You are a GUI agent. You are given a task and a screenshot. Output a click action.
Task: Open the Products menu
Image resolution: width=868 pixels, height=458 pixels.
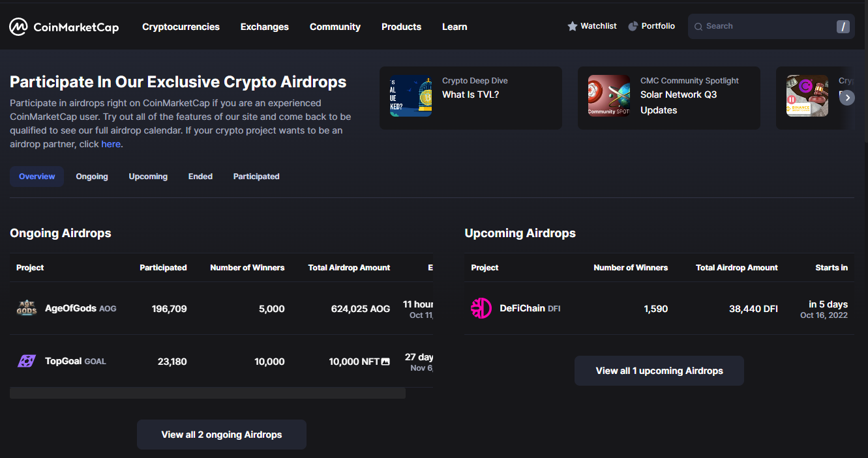[401, 27]
